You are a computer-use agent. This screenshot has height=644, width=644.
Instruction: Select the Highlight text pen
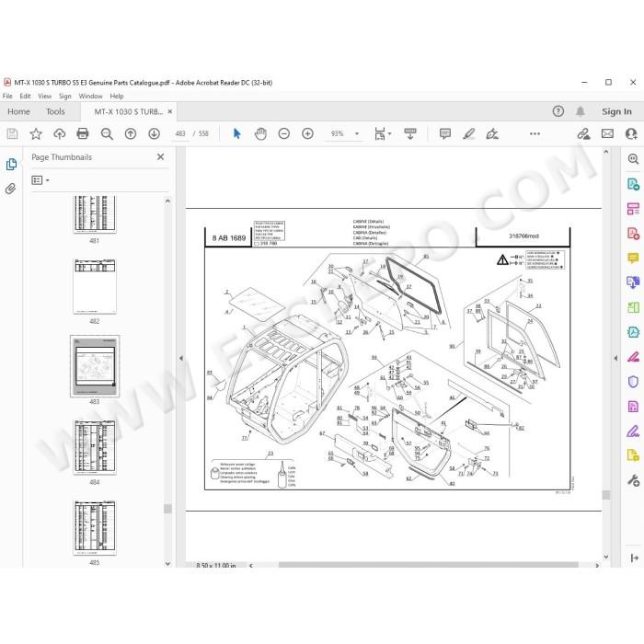tap(468, 134)
